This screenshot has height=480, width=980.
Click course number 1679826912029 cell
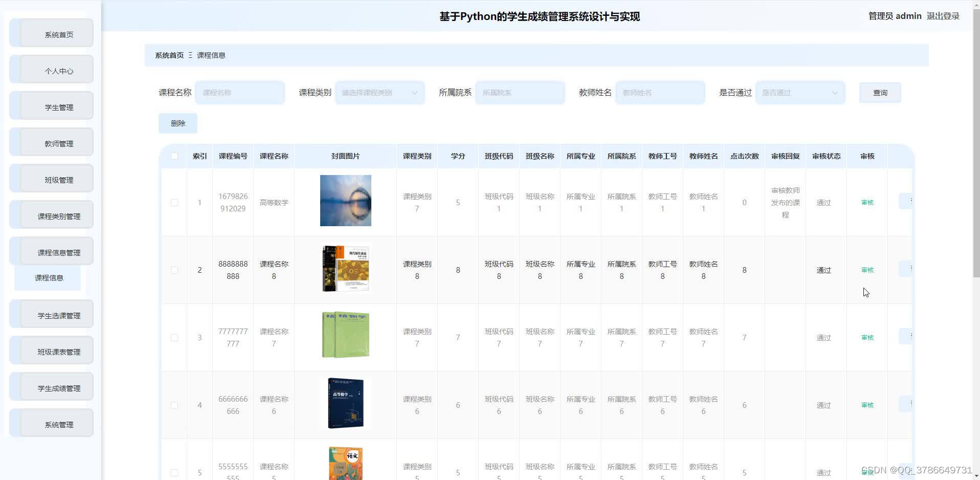pos(233,203)
